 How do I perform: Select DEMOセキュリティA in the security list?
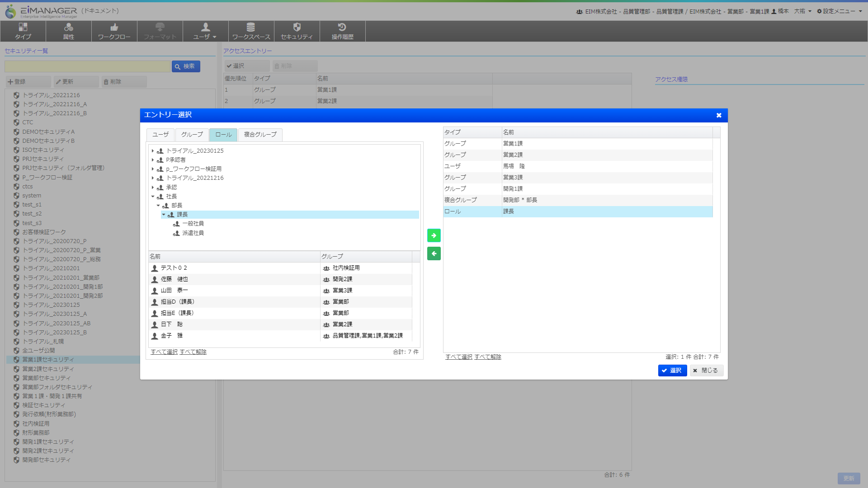pos(48,132)
